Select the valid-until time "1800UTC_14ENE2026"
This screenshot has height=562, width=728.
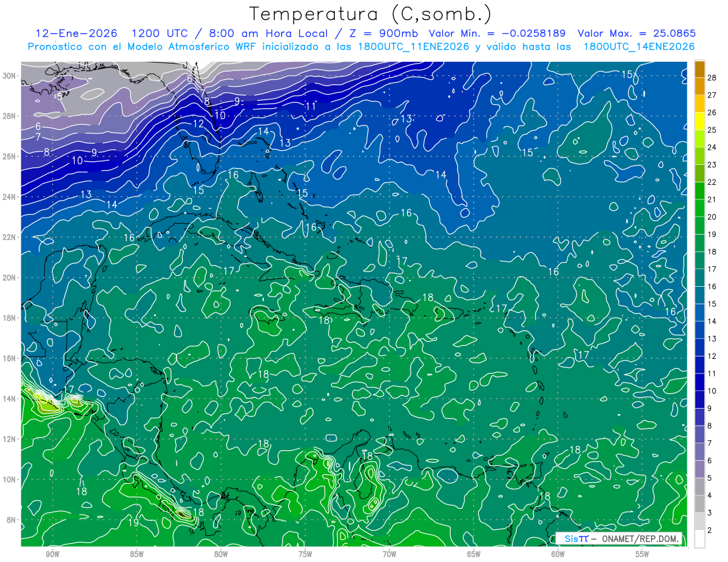(x=639, y=47)
